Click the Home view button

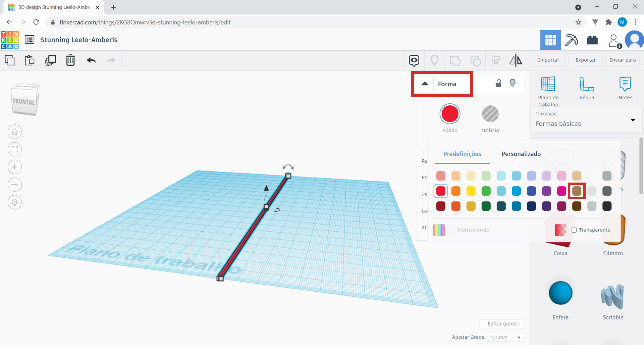point(15,132)
